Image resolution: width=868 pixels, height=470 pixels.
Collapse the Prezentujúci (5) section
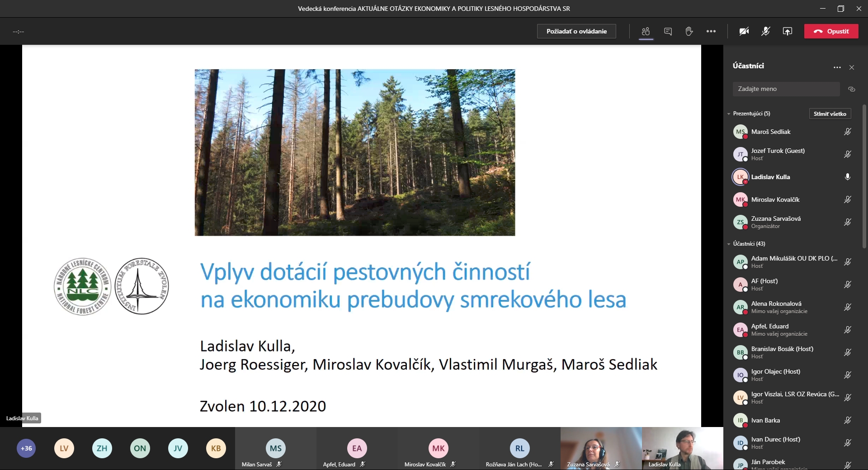pos(729,114)
